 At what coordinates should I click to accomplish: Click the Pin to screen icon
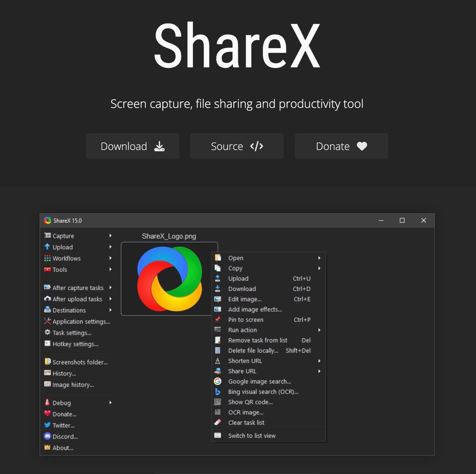218,320
